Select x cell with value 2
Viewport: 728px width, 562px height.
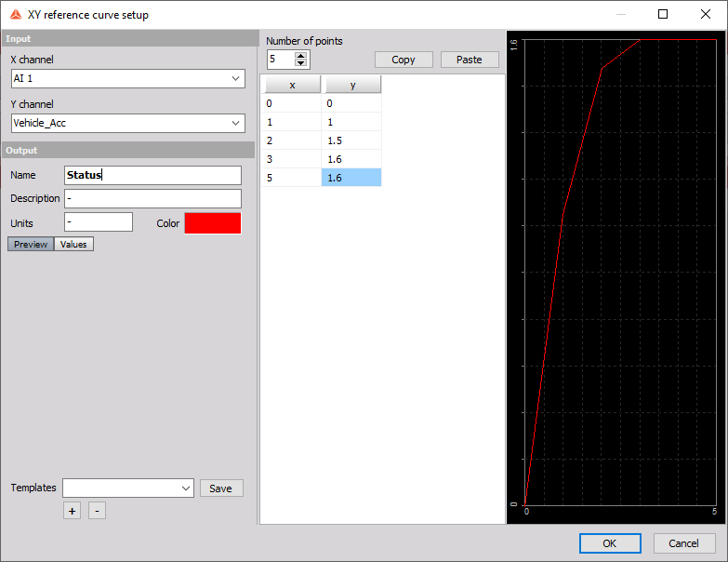click(292, 140)
